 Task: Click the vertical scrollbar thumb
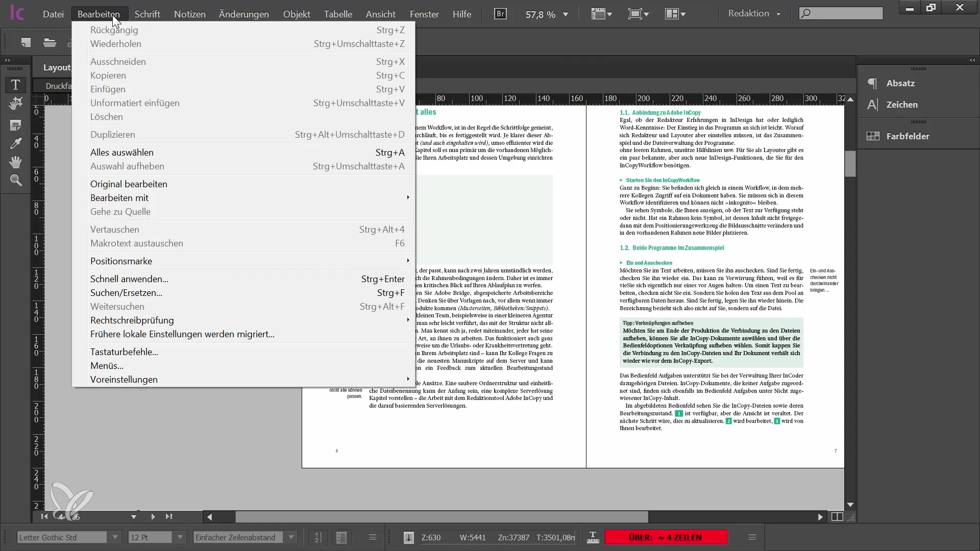click(850, 163)
